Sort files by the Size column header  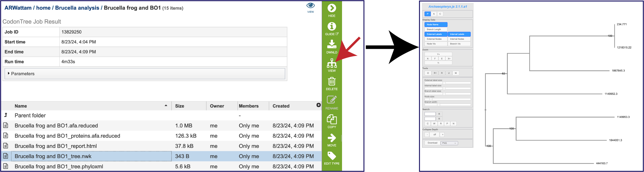[180, 106]
